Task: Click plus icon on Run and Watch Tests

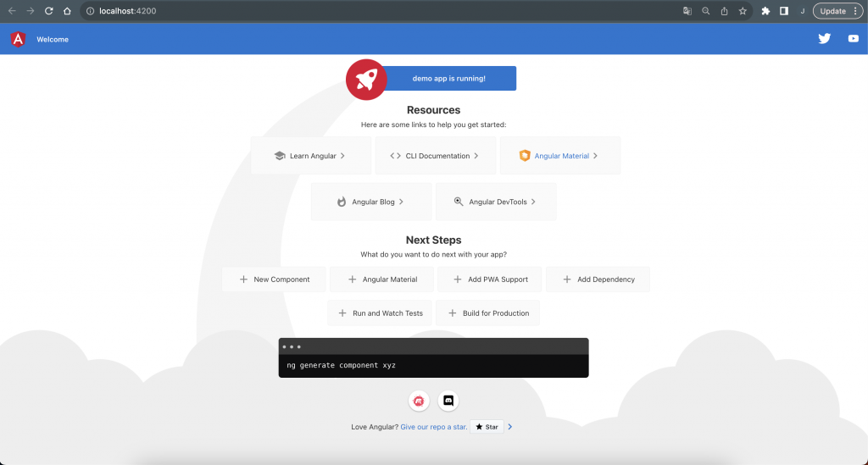Action: [342, 313]
